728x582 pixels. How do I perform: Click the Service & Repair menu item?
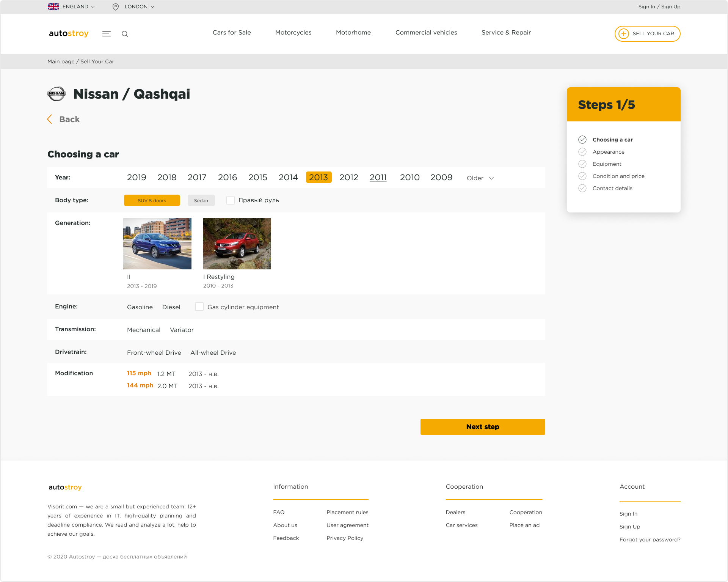(506, 33)
